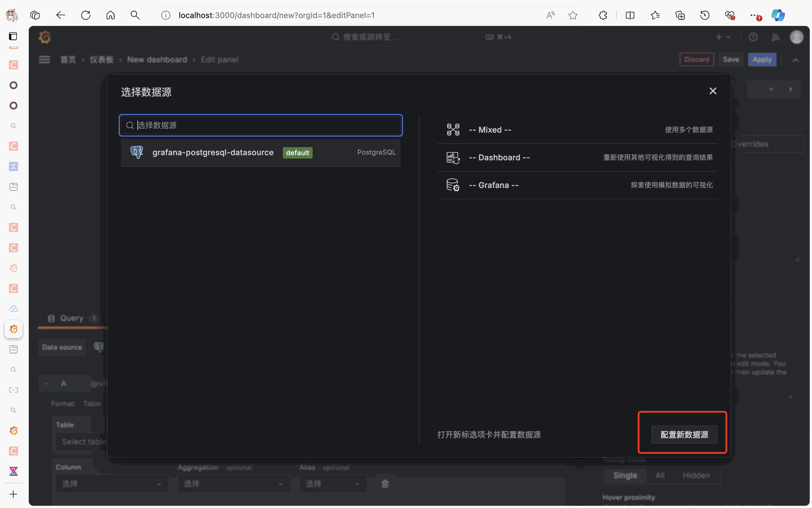Select the Query tab

(72, 318)
